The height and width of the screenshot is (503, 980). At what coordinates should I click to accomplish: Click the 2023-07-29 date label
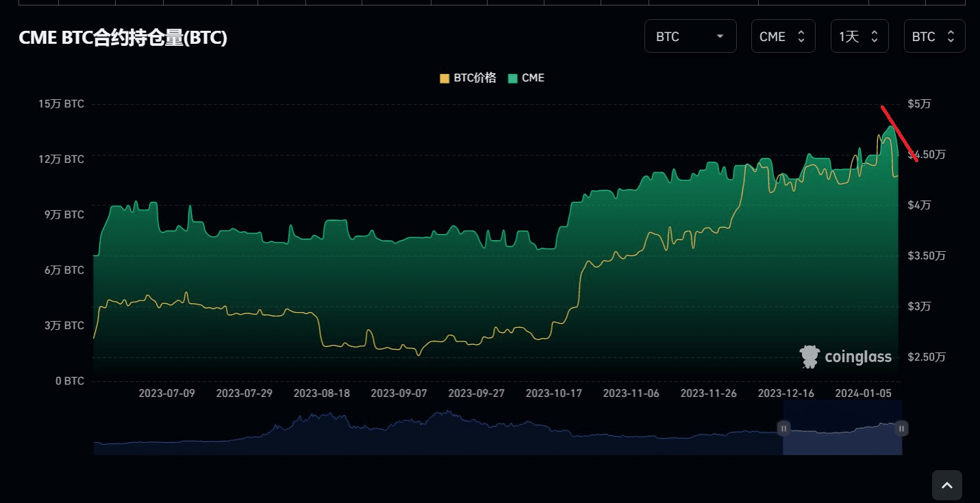tap(244, 394)
